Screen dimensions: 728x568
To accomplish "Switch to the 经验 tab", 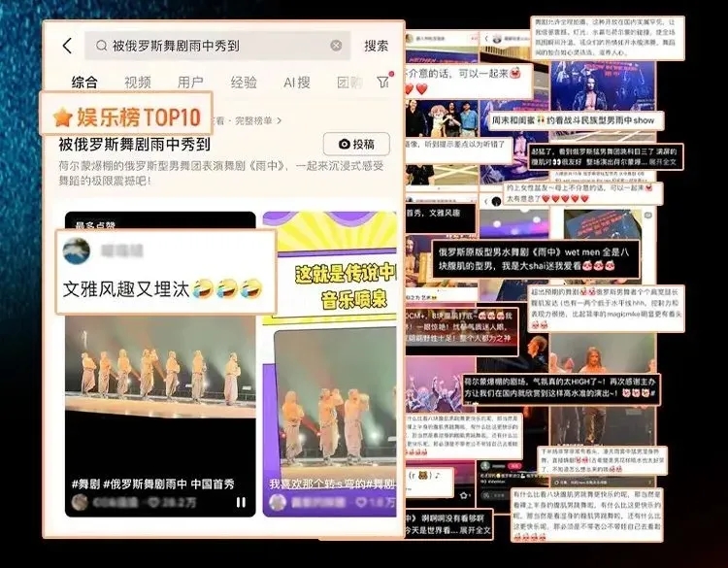I will pyautogui.click(x=244, y=83).
